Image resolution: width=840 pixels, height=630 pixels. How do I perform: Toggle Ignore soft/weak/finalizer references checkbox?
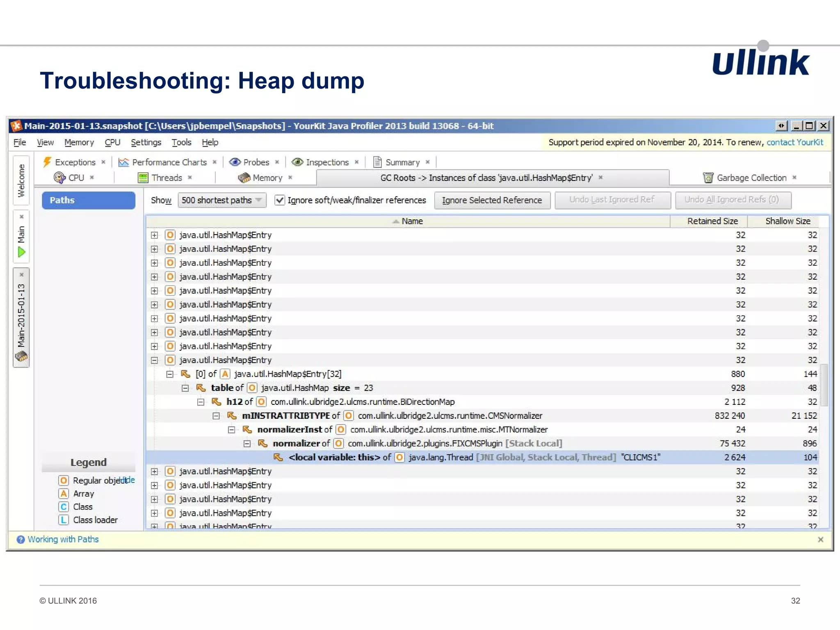click(x=280, y=200)
